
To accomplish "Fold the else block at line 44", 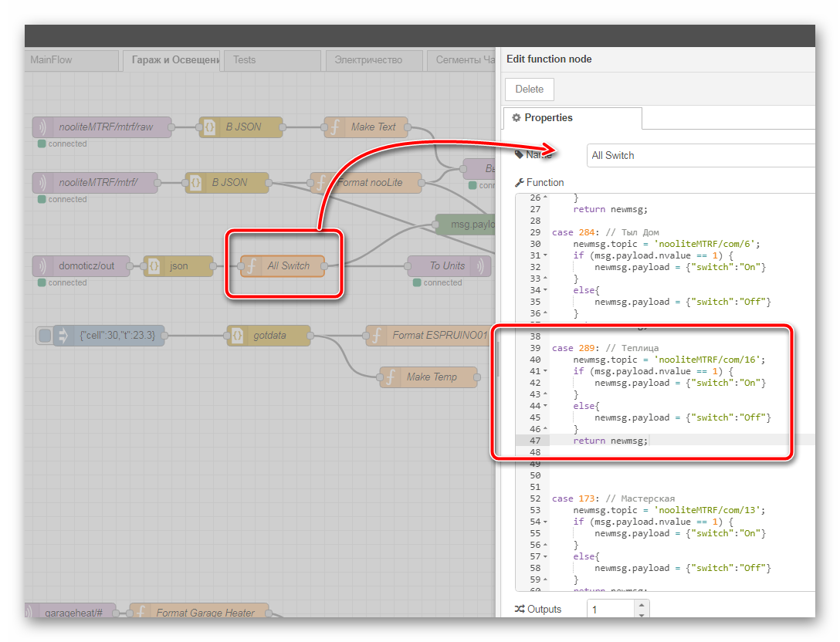I will tap(546, 406).
